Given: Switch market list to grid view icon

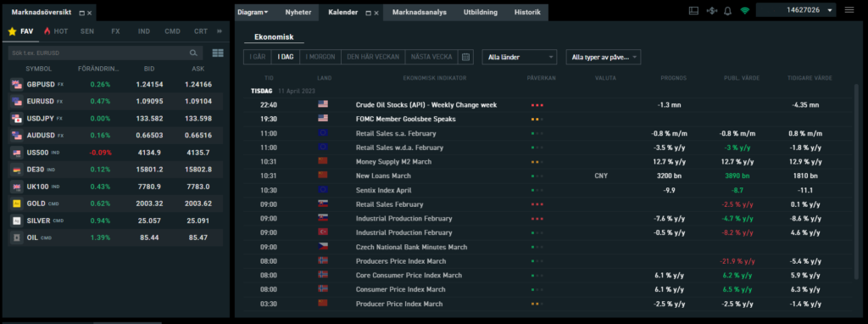Looking at the screenshot, I should (218, 53).
